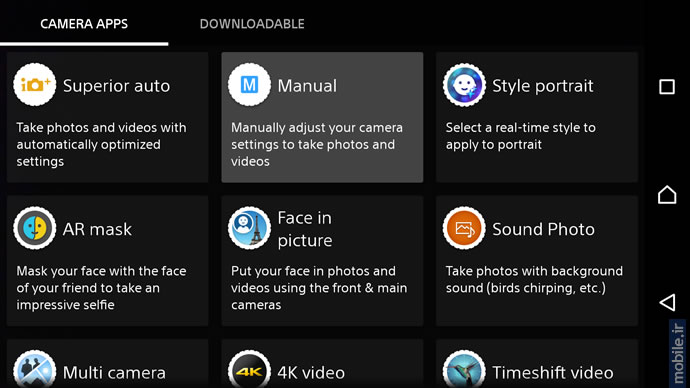Click the Multi camera title label
This screenshot has width=690, height=388.
[x=114, y=373]
